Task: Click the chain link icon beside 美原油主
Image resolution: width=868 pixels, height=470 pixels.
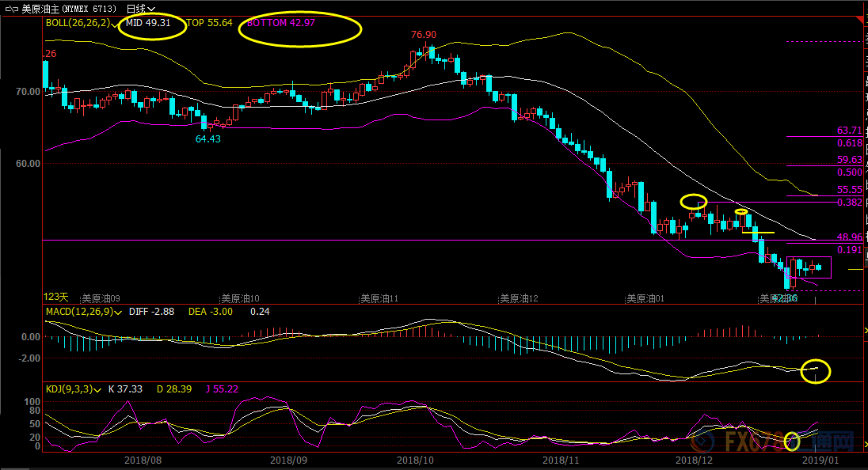Action: click(x=10, y=8)
